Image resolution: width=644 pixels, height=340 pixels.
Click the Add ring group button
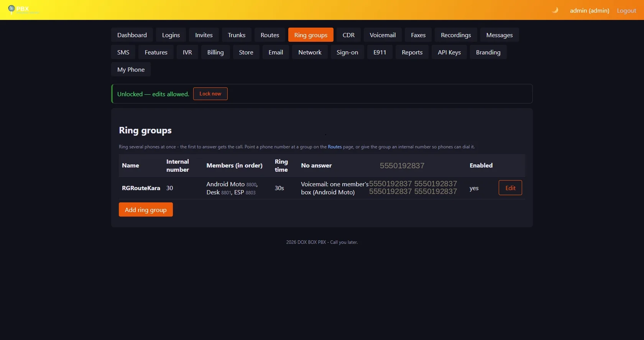(x=146, y=210)
